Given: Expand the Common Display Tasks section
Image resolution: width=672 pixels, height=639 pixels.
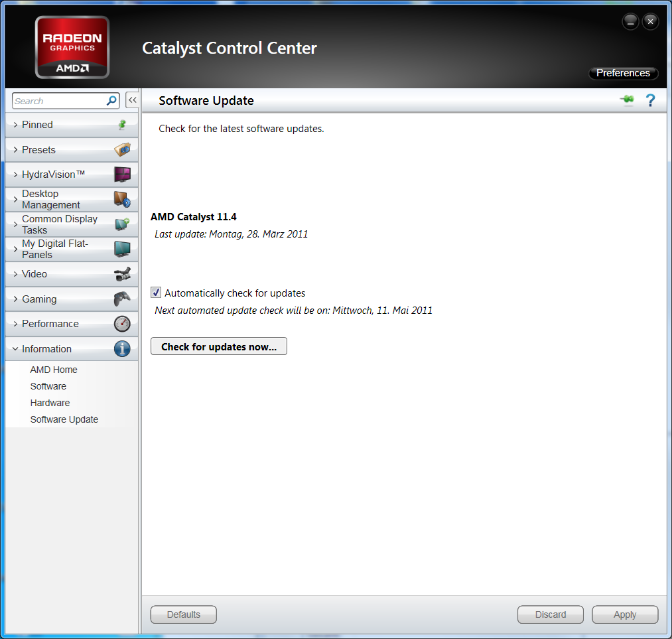Looking at the screenshot, I should (x=60, y=224).
